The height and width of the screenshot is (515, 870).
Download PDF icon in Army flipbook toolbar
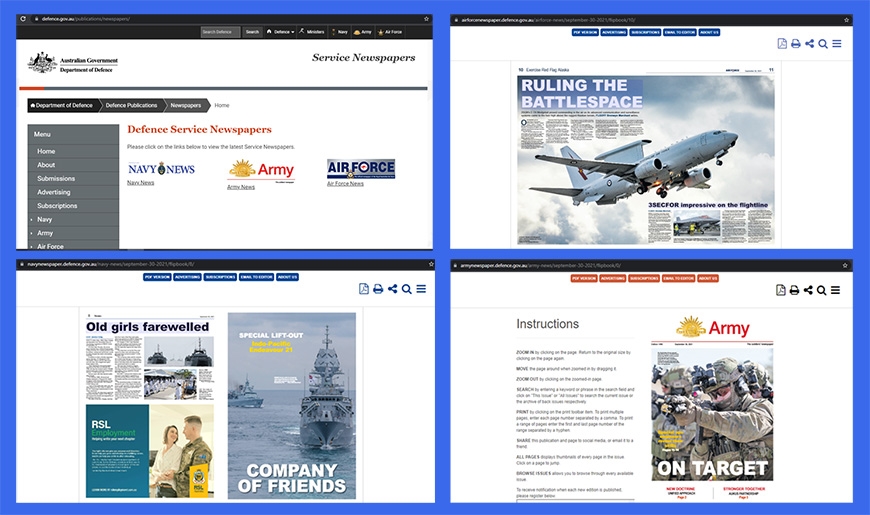pyautogui.click(x=781, y=290)
